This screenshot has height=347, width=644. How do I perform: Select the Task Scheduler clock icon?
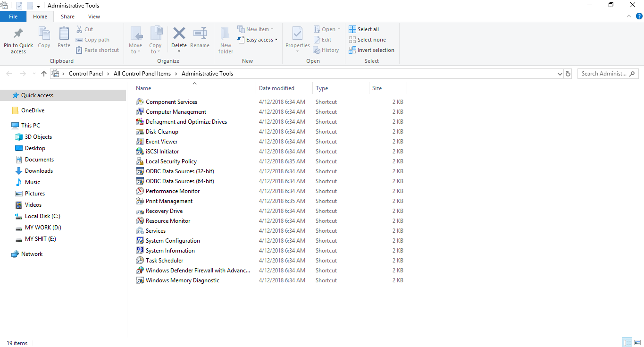point(140,261)
